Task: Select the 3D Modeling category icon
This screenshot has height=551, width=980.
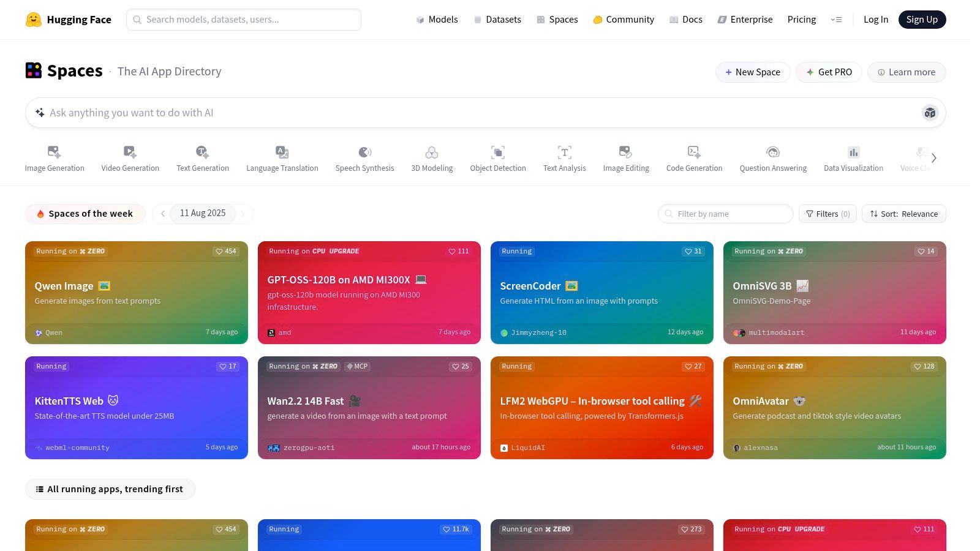Action: pyautogui.click(x=432, y=152)
